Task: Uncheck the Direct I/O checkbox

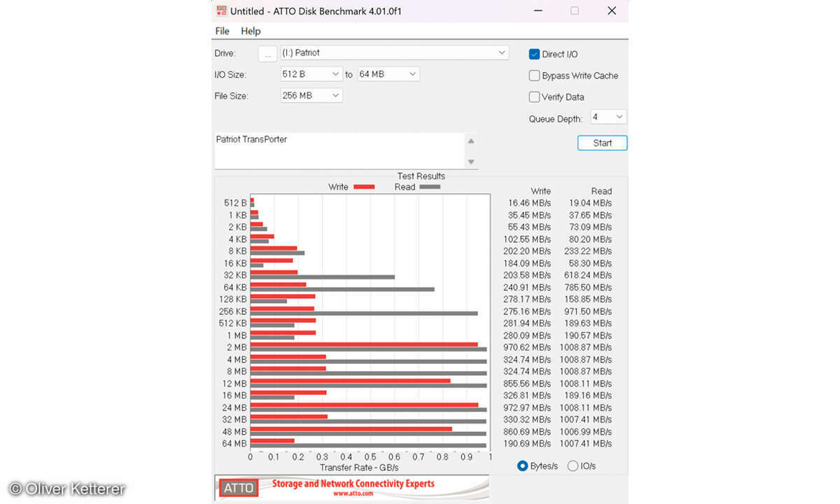Action: click(534, 55)
